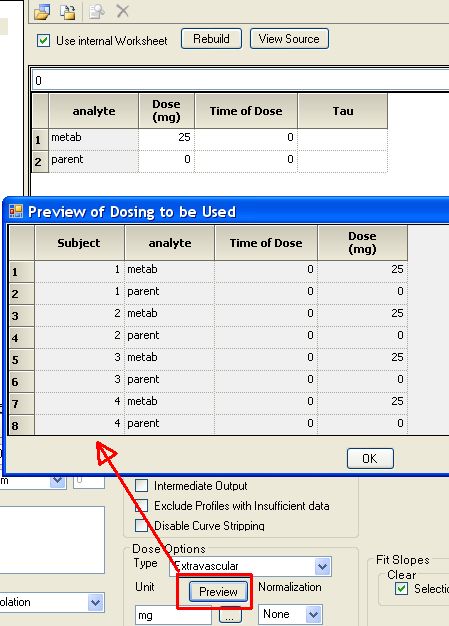449x626 pixels.
Task: Select the metab dose cell showing 25 in worksheet
Action: [166, 139]
